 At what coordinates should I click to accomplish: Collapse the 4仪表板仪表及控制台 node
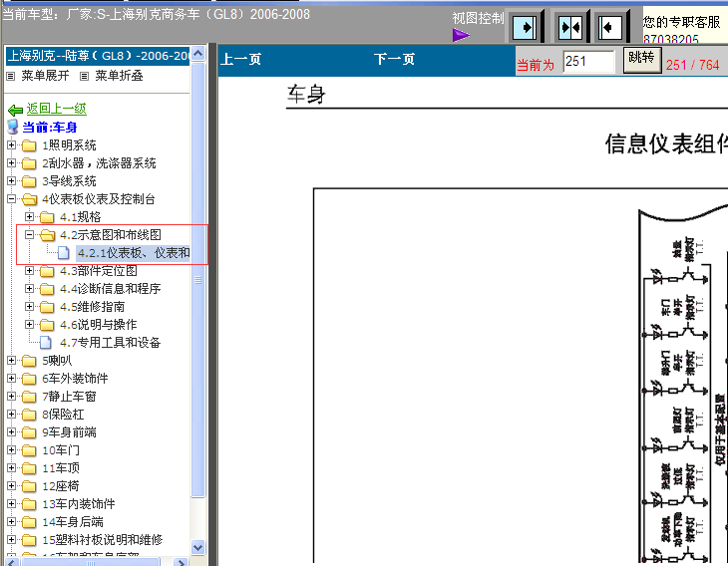[x=12, y=199]
